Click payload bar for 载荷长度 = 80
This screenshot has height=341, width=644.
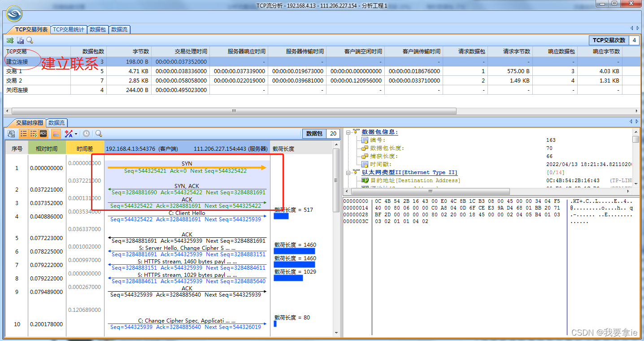pos(275,324)
